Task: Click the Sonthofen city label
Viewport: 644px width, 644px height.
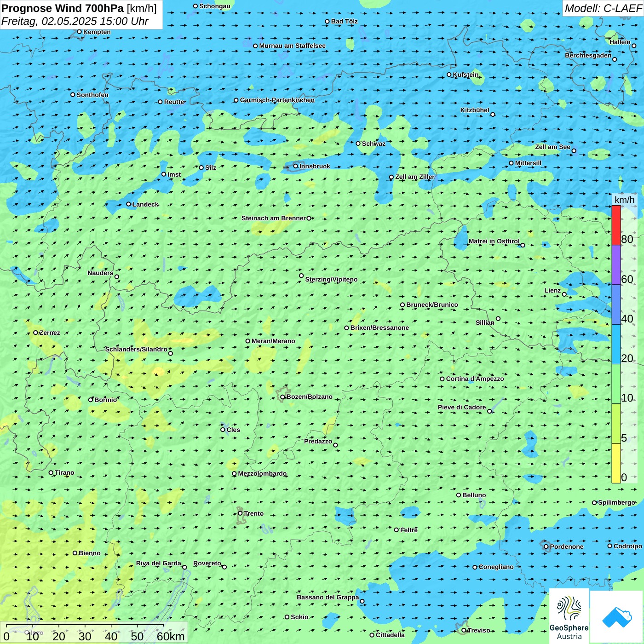Action: [92, 95]
